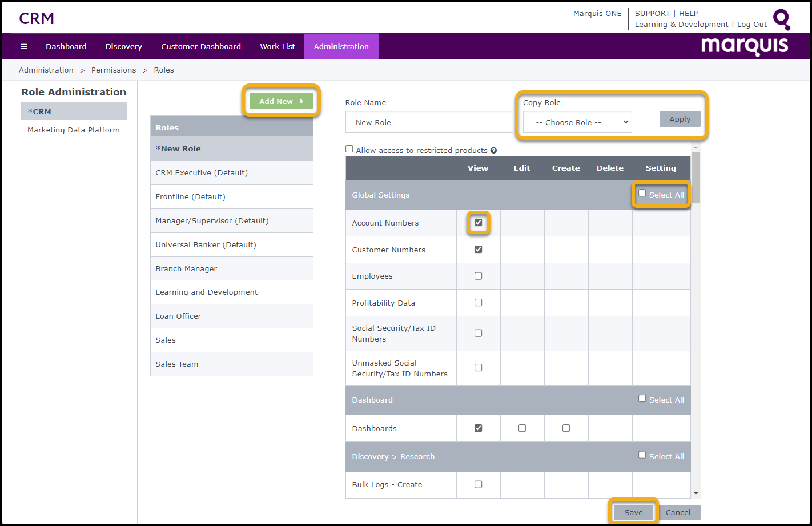Expand the Add New button arrow
The width and height of the screenshot is (812, 526).
click(x=302, y=102)
